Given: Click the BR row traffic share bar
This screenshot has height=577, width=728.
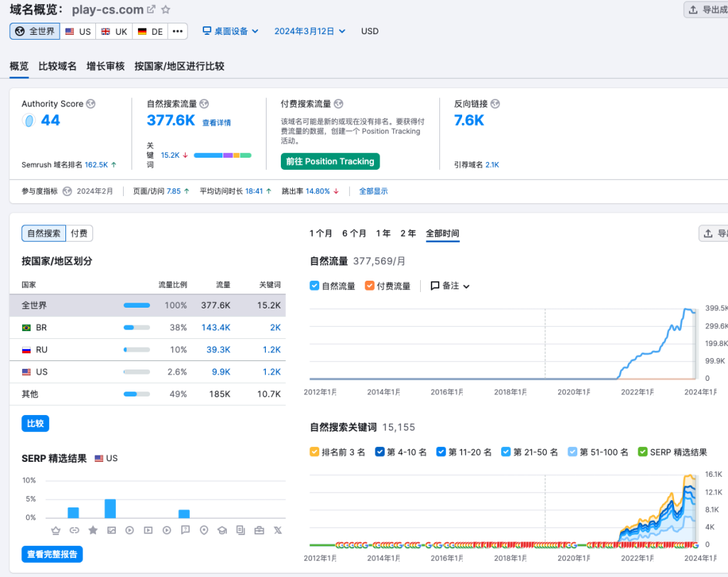Looking at the screenshot, I should tap(136, 328).
